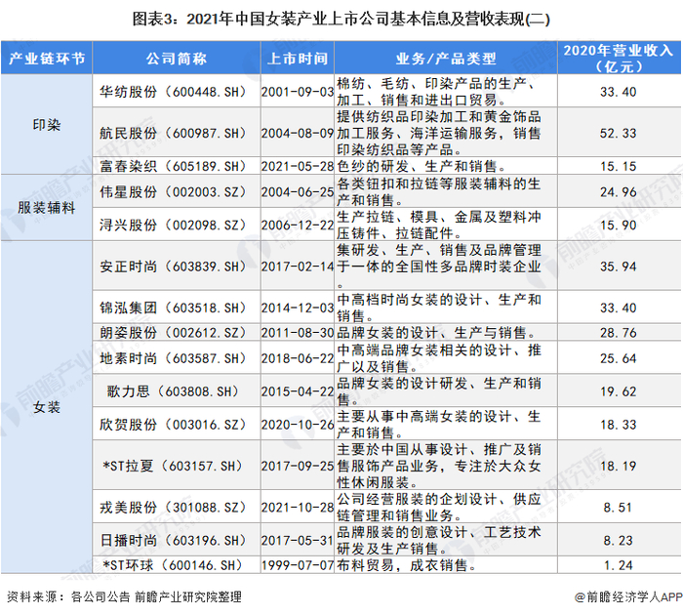Click 朗姿股份（002612.SZ） company cell
Screen dimensions: 683x616
click(176, 333)
